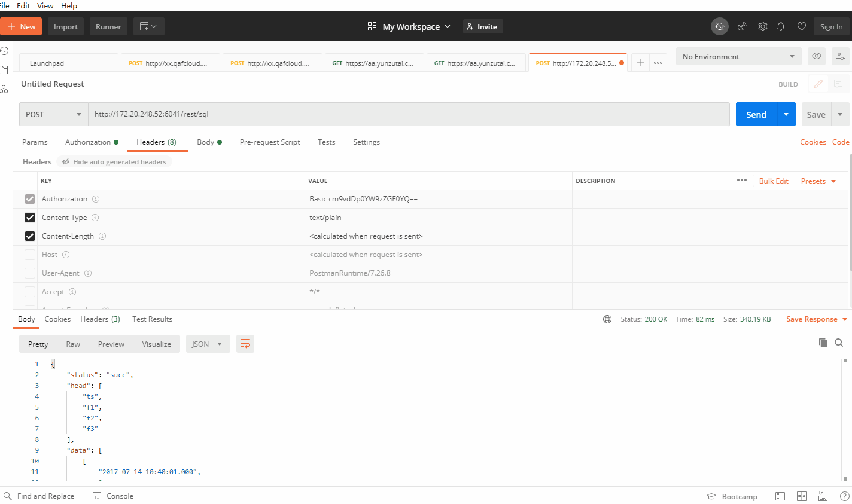The width and height of the screenshot is (852, 504).
Task: Click the Bulk Edit link for headers
Action: (x=773, y=181)
